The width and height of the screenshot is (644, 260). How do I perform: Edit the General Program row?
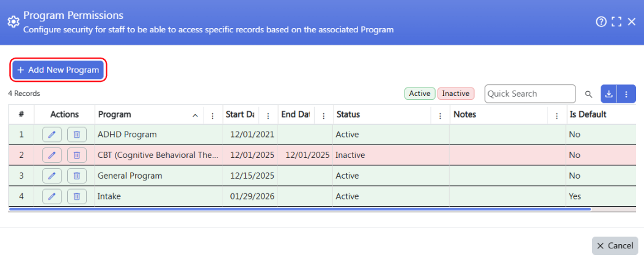(x=52, y=176)
